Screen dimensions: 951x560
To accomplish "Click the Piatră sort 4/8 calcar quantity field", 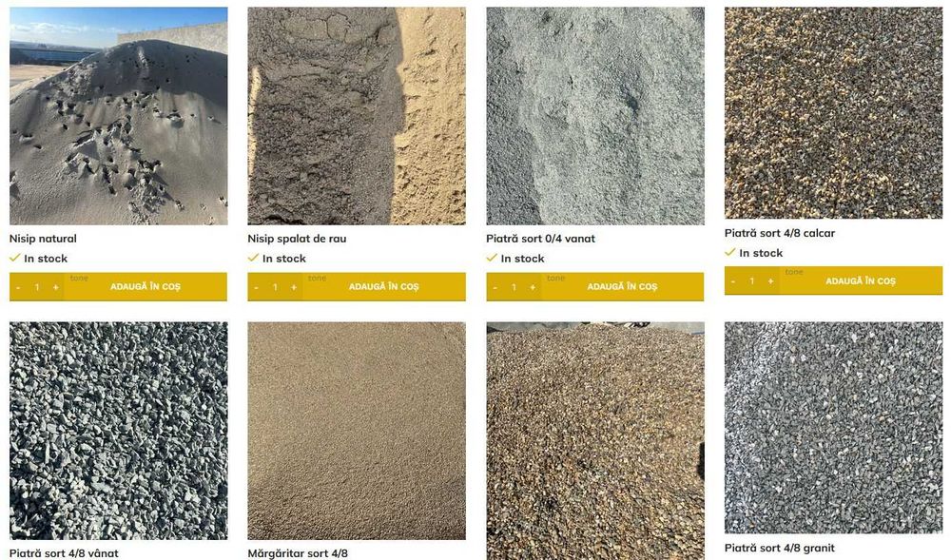I will [x=752, y=281].
